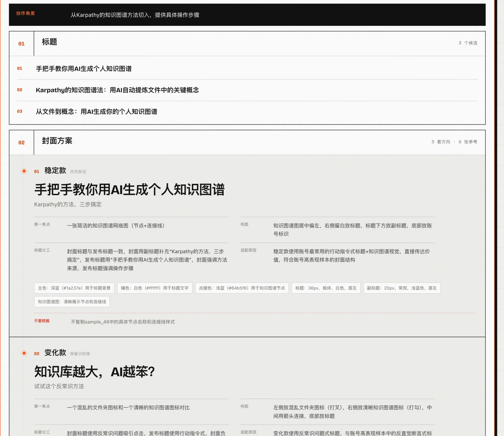The width and height of the screenshot is (504, 436).
Task: Click 适配原因 text starting 稳定款使用账号最常用
Action: (352, 256)
